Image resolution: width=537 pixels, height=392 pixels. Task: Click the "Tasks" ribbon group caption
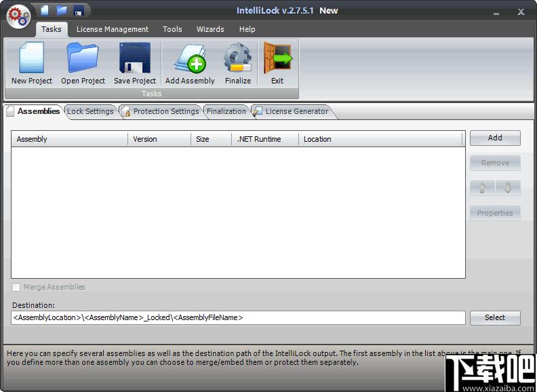151,94
